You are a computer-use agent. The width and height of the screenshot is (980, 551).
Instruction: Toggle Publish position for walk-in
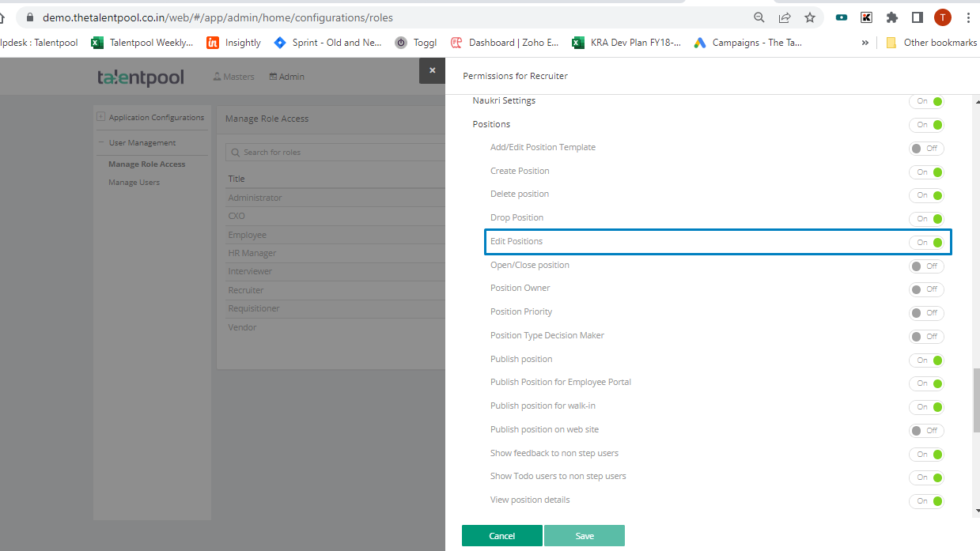[926, 406]
